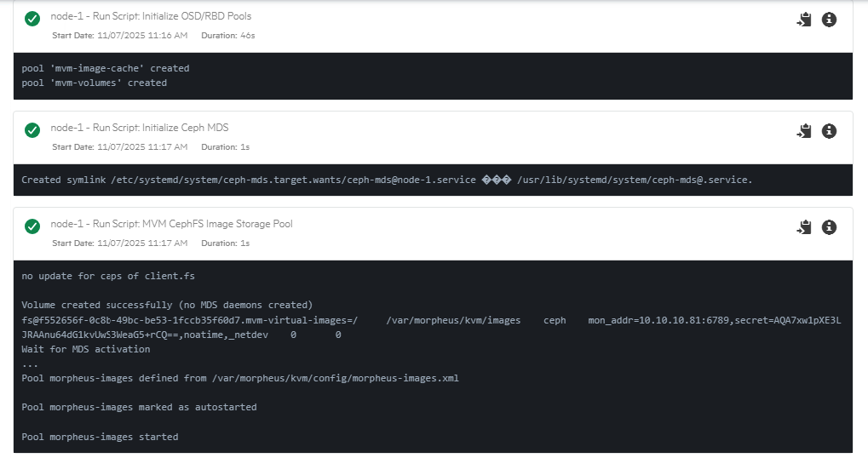Select title 'node-1 - Run Script: MVM CephFS Image Storage Pool'
Image resolution: width=868 pixels, height=458 pixels.
pos(171,224)
